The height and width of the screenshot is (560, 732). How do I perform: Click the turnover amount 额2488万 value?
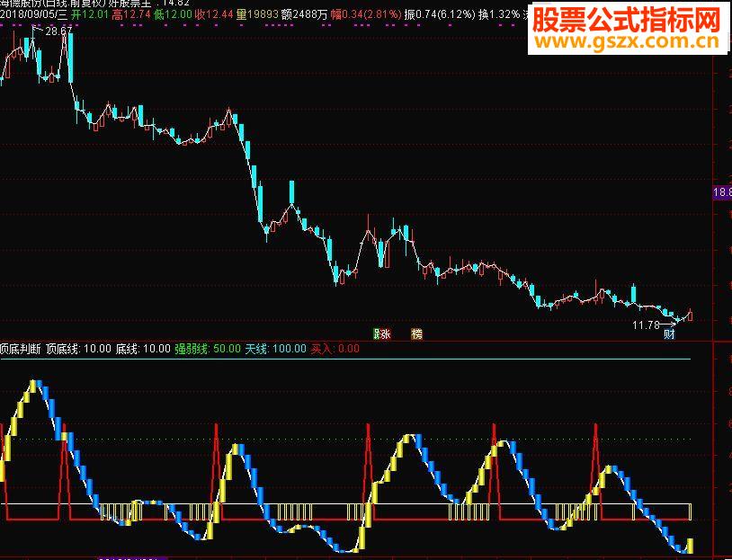click(x=304, y=14)
